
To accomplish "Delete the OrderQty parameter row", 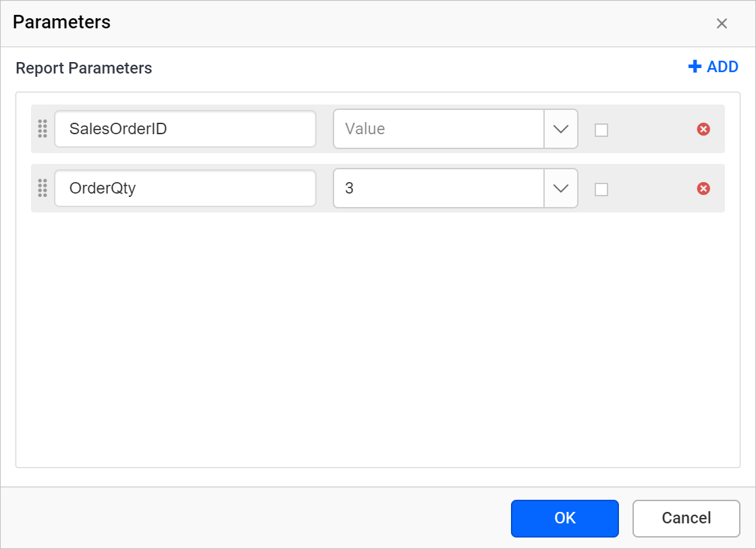I will click(x=703, y=188).
